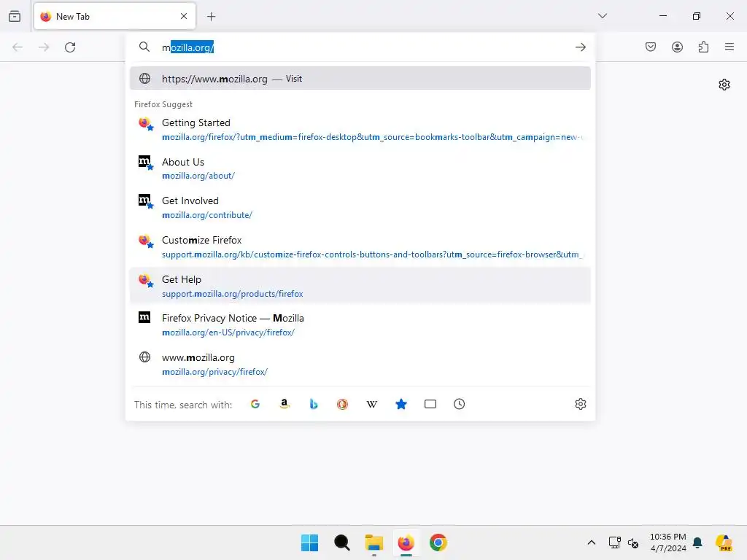Open network status tray icon
The height and width of the screenshot is (560, 747).
click(614, 542)
